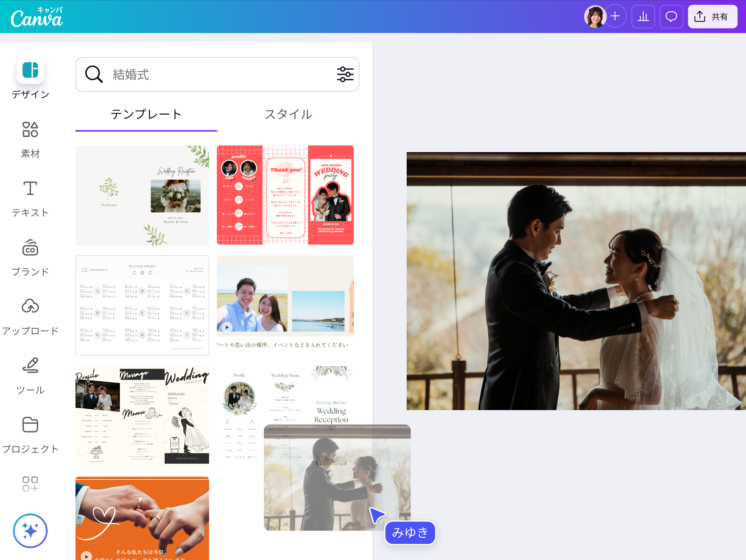The height and width of the screenshot is (560, 746).
Task: Open the analytics bar chart icon
Action: click(643, 17)
